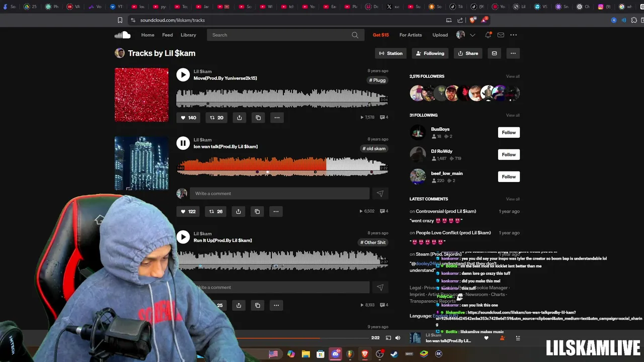This screenshot has width=644, height=362.
Task: Seek within the Ion wan talk waveform
Action: (x=282, y=166)
